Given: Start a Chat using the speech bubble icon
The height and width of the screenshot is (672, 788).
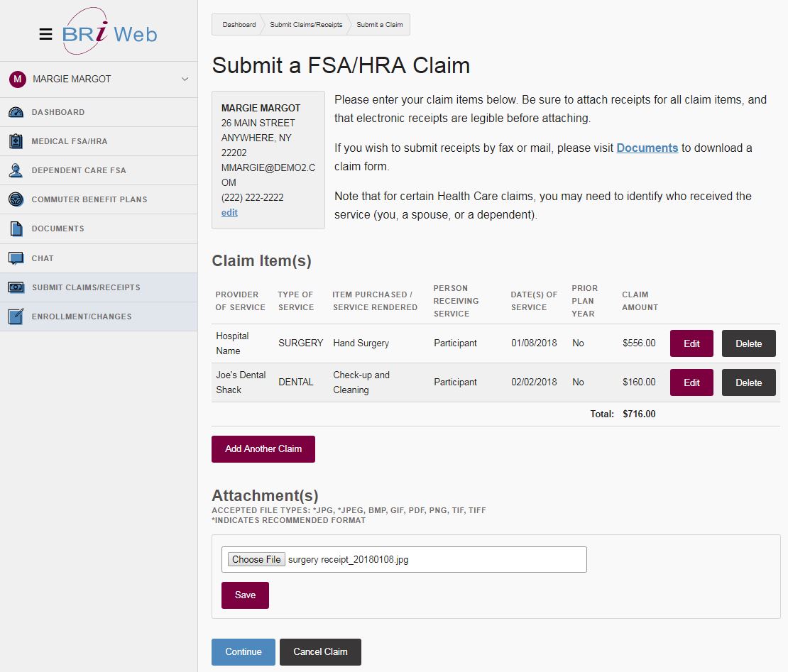Looking at the screenshot, I should point(17,258).
